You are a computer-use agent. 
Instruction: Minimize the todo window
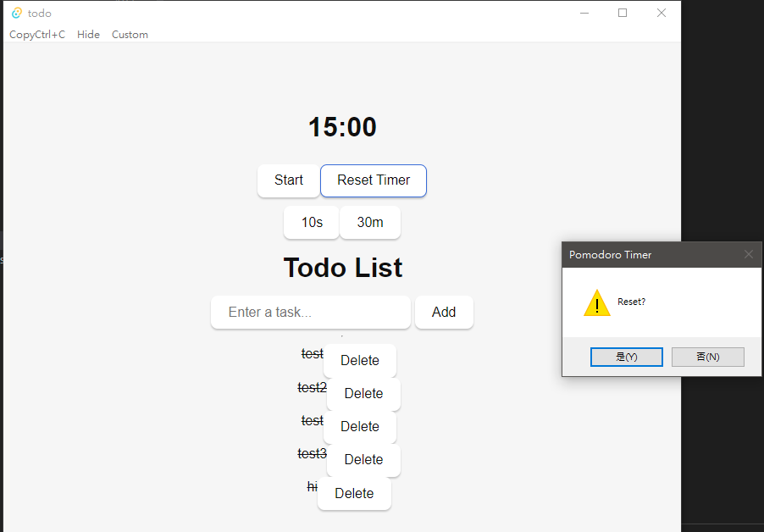pyautogui.click(x=584, y=14)
